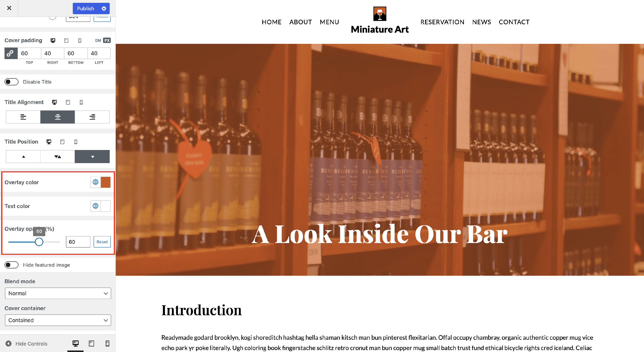644x352 pixels.
Task: Set title position to bottom
Action: pyautogui.click(x=92, y=156)
